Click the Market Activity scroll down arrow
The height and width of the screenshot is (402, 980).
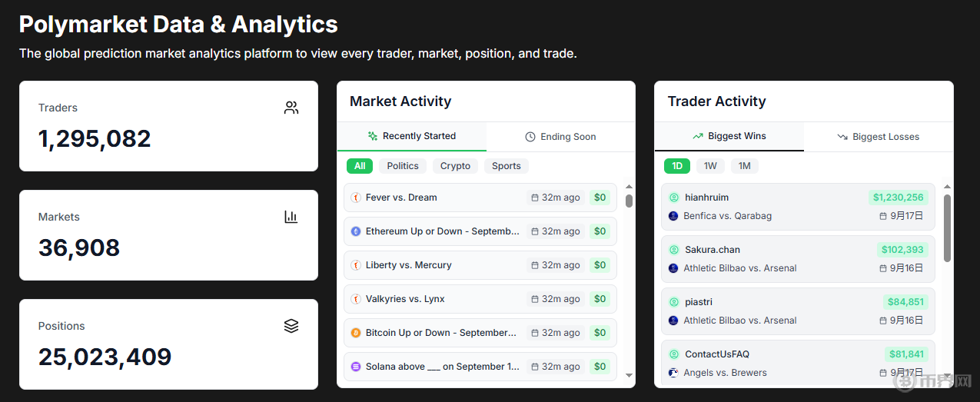click(x=630, y=375)
